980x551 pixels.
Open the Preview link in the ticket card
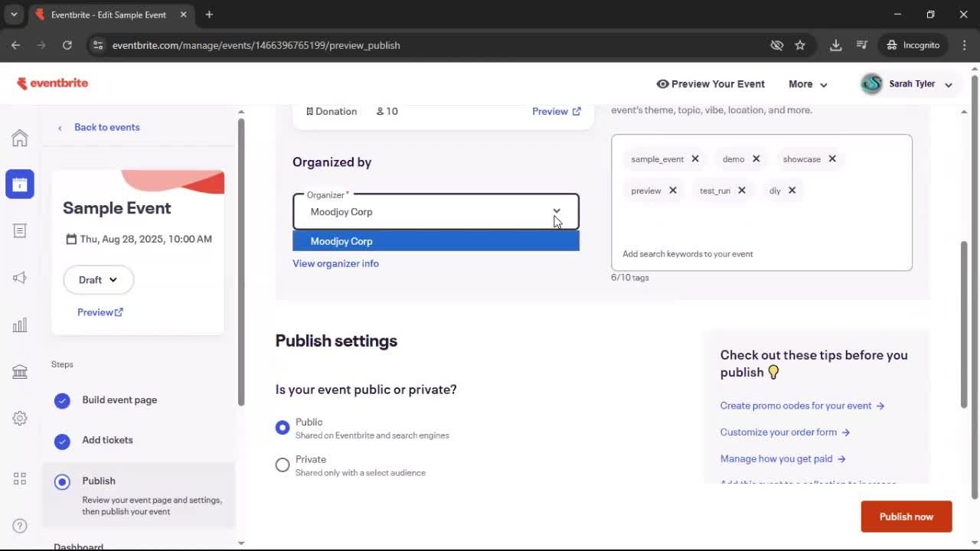557,111
